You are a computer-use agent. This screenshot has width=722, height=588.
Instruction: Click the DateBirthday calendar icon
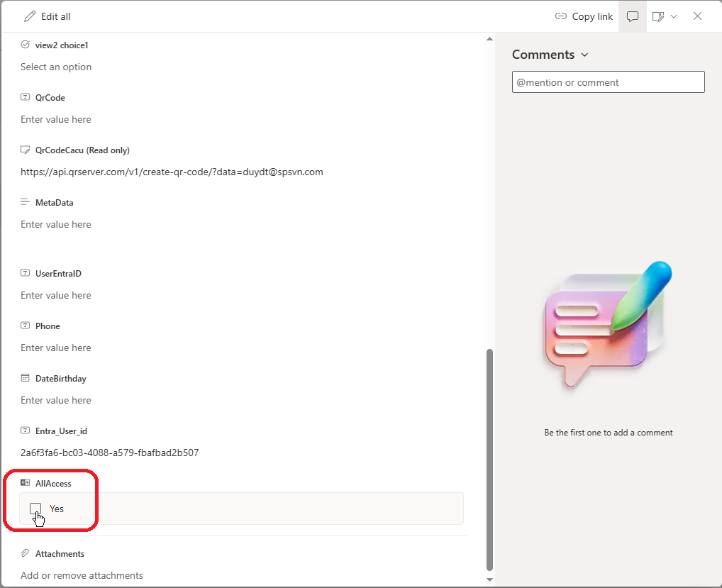[x=25, y=378]
